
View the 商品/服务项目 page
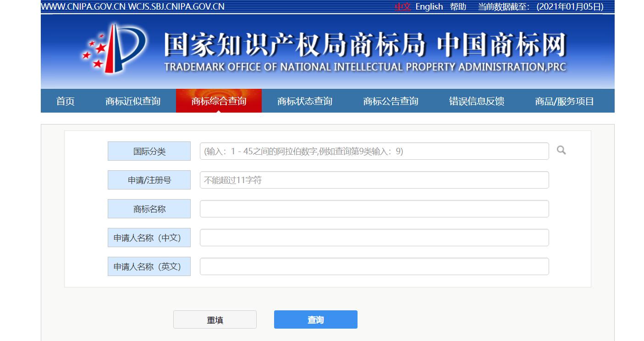[563, 101]
